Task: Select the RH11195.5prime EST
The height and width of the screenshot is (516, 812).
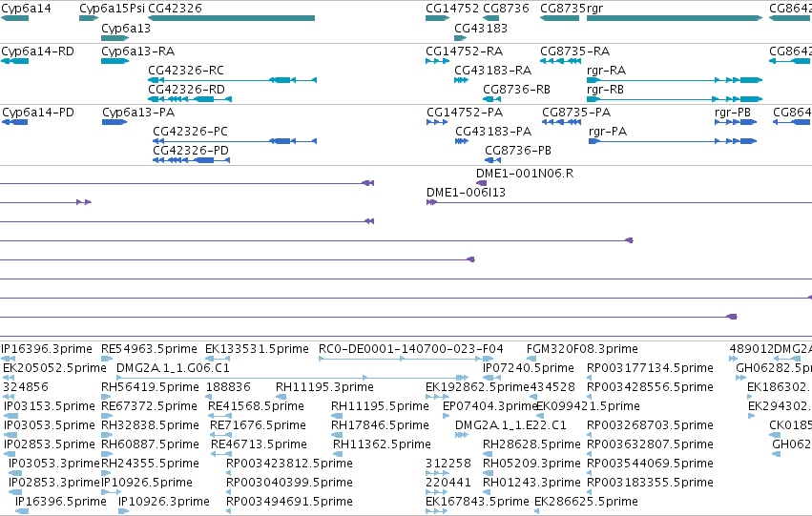Action: coord(337,416)
